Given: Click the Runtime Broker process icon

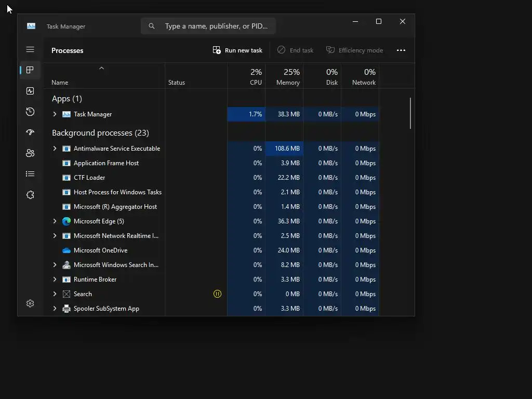Looking at the screenshot, I should pos(66,280).
